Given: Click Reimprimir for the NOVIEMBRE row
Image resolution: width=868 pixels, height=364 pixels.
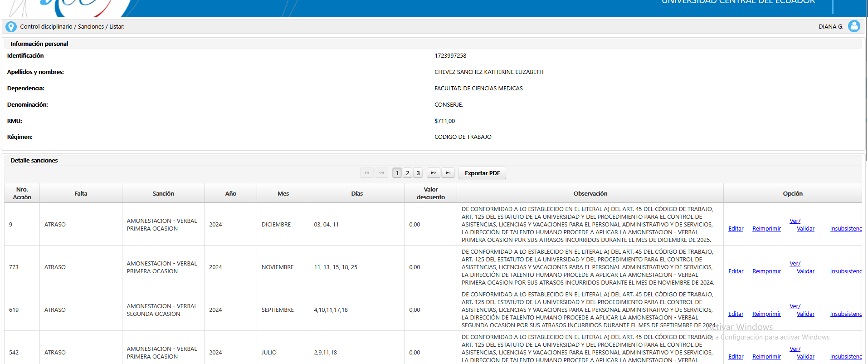Looking at the screenshot, I should tap(766, 271).
